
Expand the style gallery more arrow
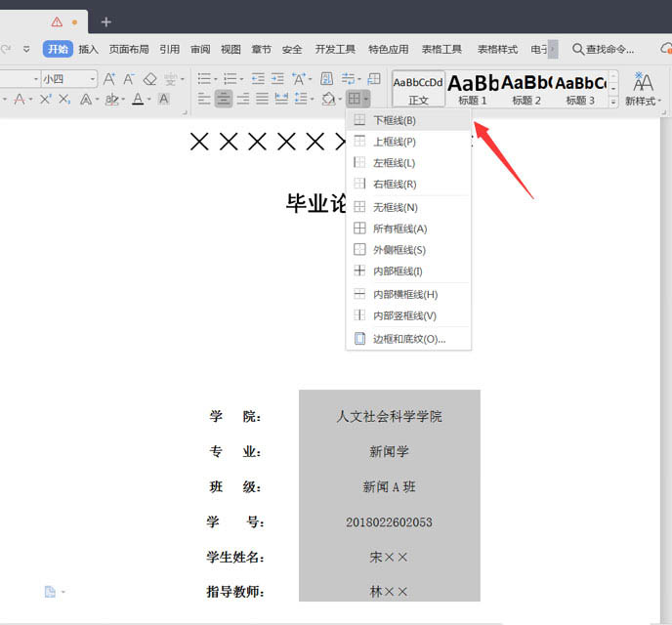613,101
